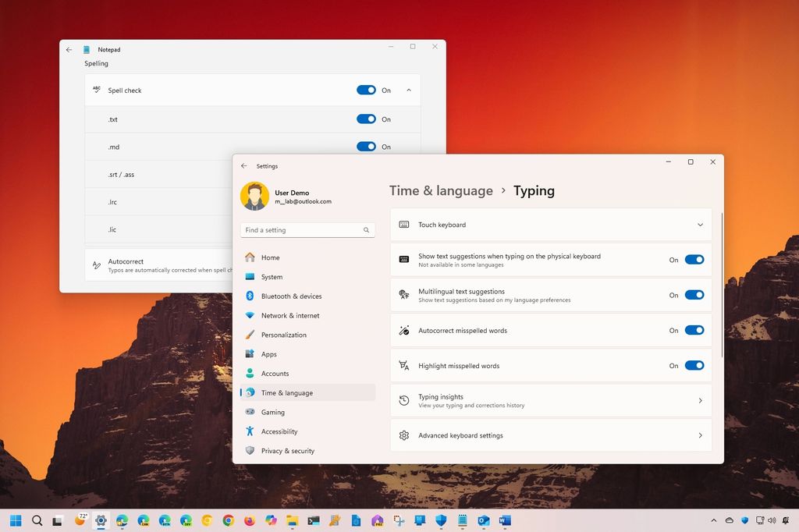Turn off Highlight misspelled words

pyautogui.click(x=693, y=365)
